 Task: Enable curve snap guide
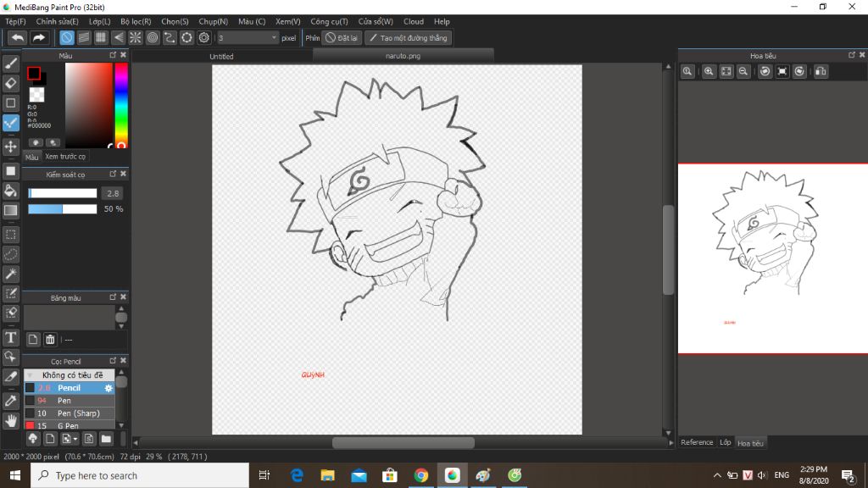click(x=170, y=37)
